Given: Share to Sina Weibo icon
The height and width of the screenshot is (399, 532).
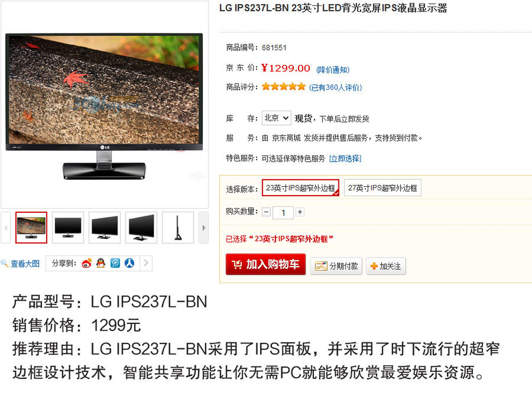Looking at the screenshot, I should pos(87,263).
